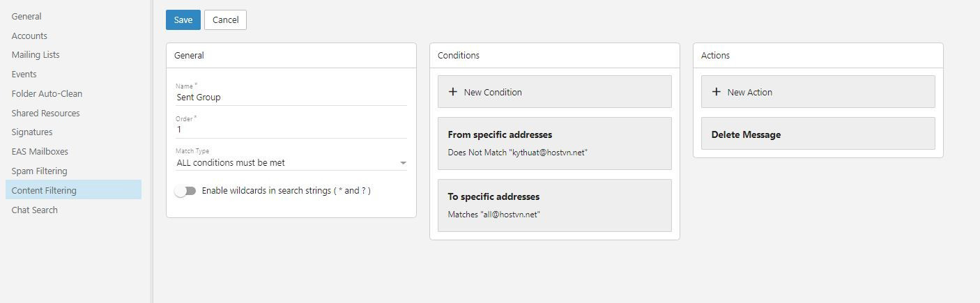
Task: Open Spam Filtering page
Action: [39, 171]
